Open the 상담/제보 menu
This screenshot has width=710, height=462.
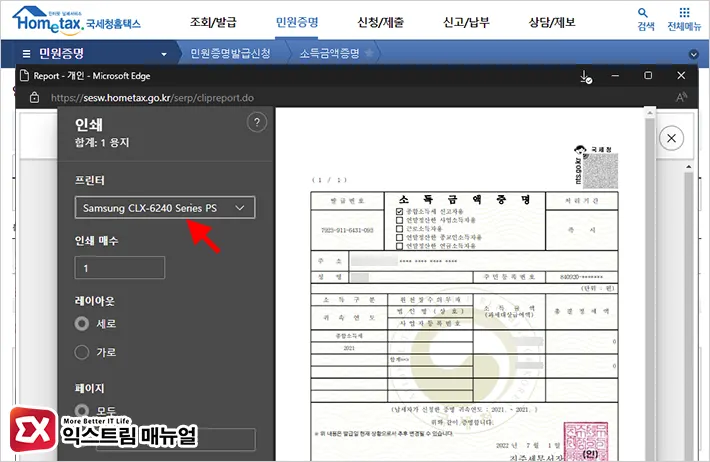click(552, 22)
